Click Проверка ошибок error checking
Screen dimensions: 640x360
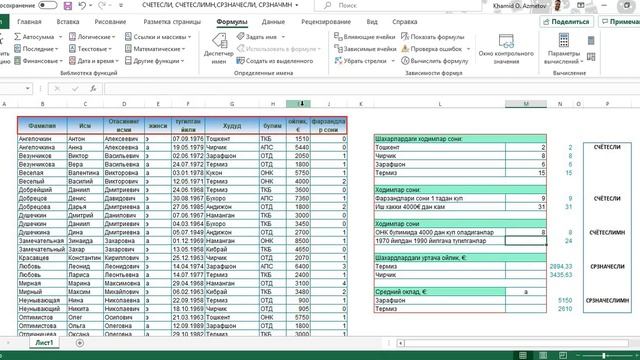[431, 49]
